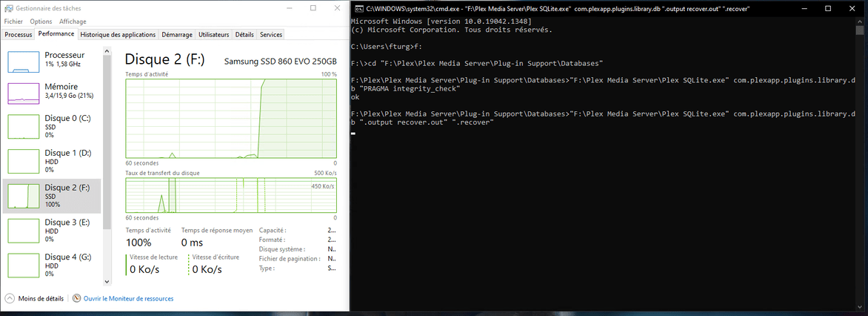Click the Temps d'activité graph

pyautogui.click(x=231, y=119)
